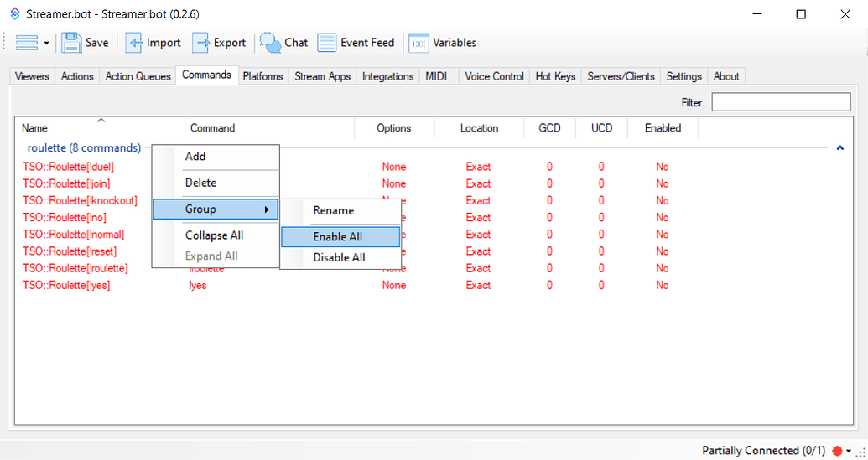Focus the Filter text field
Screen dimensions: 868x460
point(781,101)
